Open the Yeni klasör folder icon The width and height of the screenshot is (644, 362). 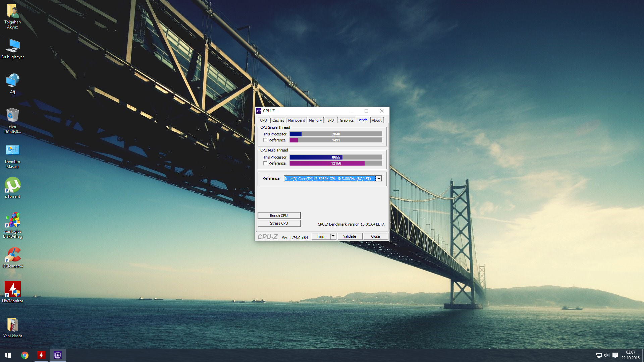pyautogui.click(x=12, y=327)
